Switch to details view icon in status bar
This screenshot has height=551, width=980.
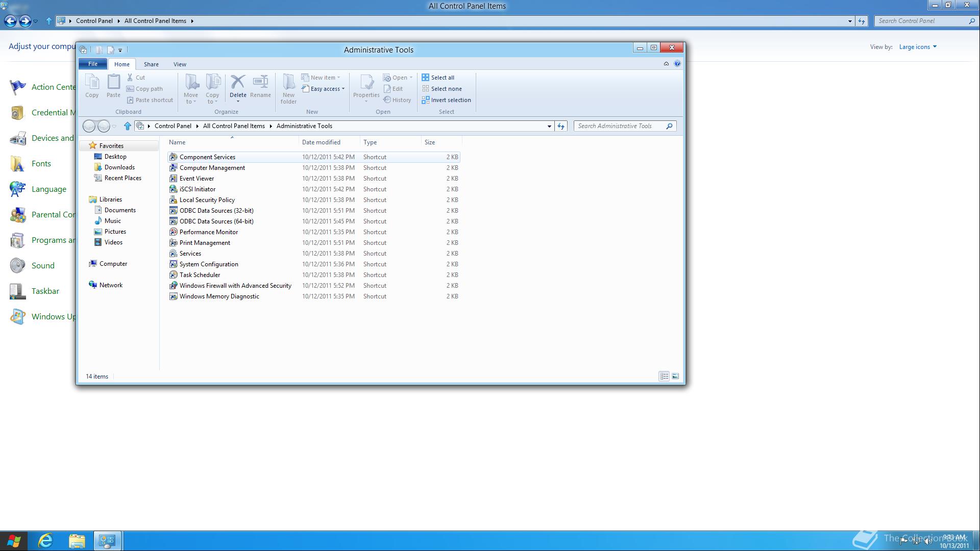coord(664,377)
